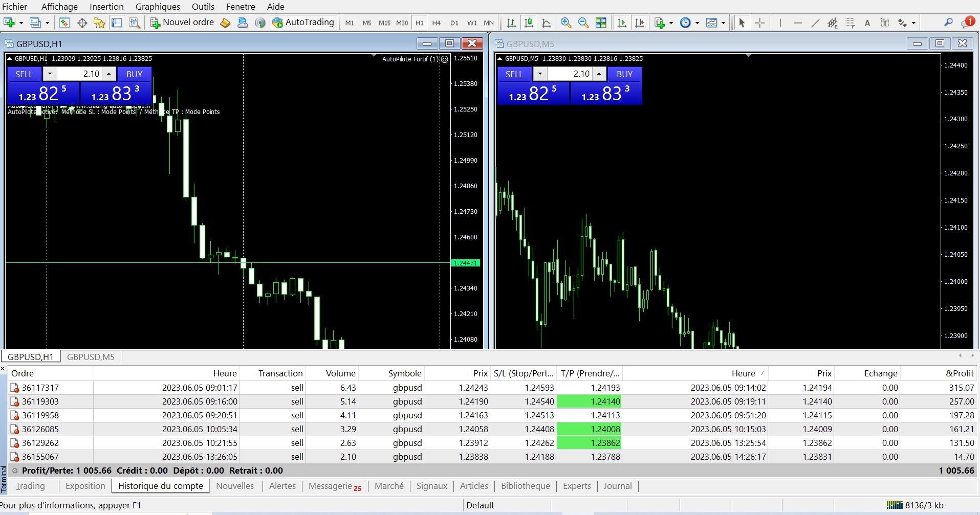This screenshot has width=980, height=515.
Task: Zoom in on the chart with magnifier plus
Action: 565,23
